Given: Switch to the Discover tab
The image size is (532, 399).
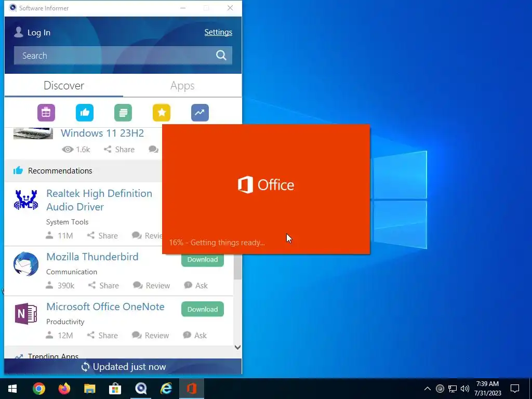Looking at the screenshot, I should (x=64, y=86).
